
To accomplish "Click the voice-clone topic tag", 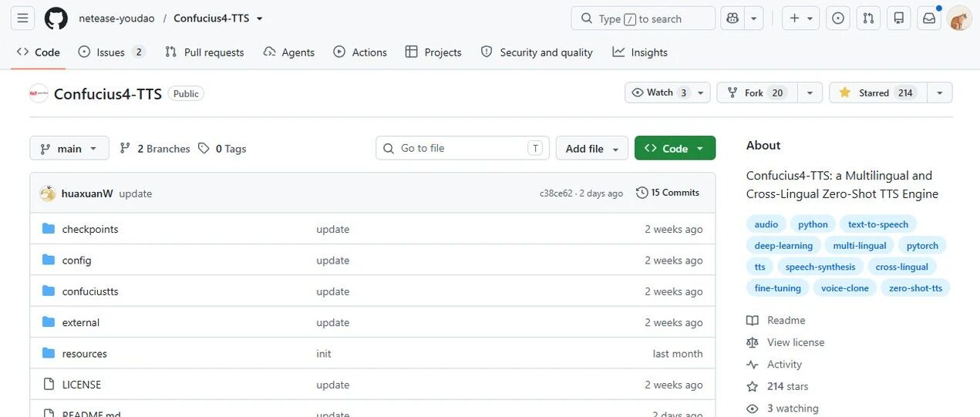I will (845, 288).
